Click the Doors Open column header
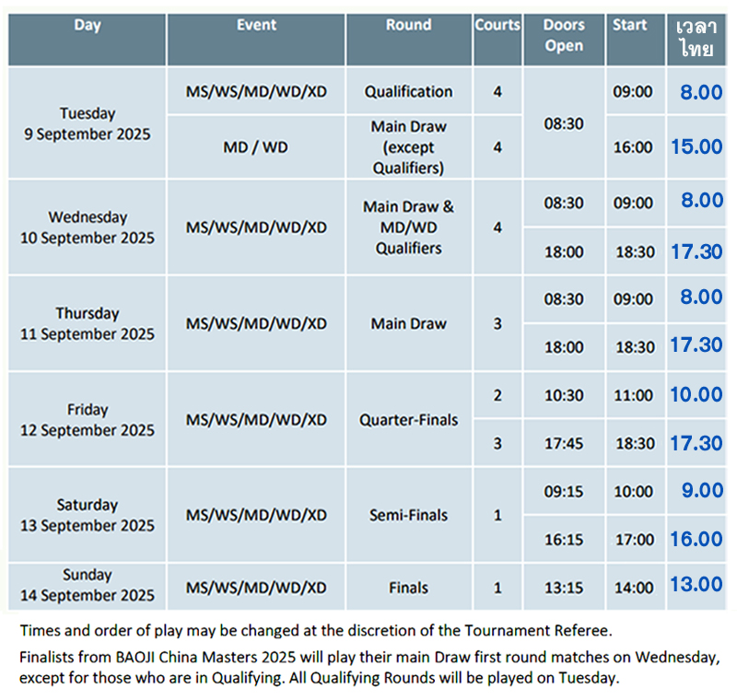Image resolution: width=737 pixels, height=700 pixels. click(x=564, y=40)
